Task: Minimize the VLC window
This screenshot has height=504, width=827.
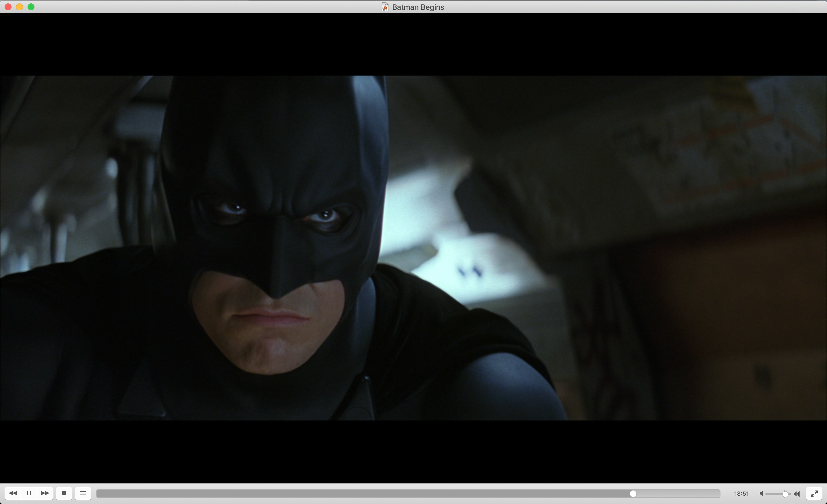Action: tap(20, 7)
